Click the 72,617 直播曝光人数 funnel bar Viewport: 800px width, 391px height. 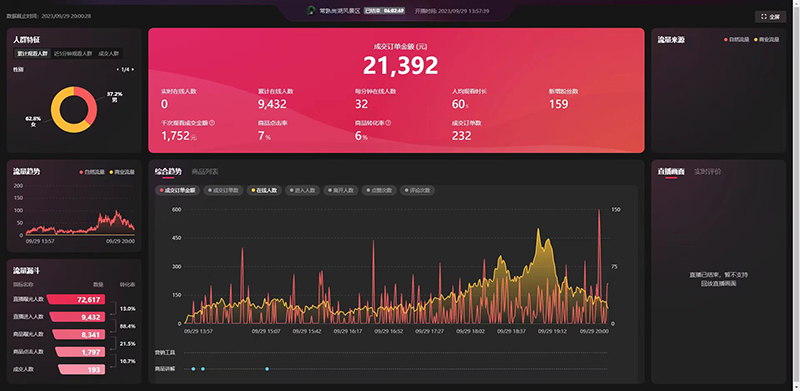[76, 300]
